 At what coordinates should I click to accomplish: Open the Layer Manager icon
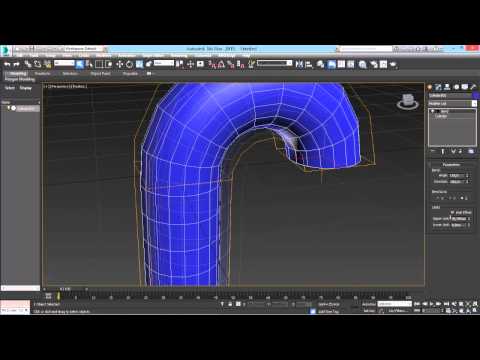click(x=320, y=64)
